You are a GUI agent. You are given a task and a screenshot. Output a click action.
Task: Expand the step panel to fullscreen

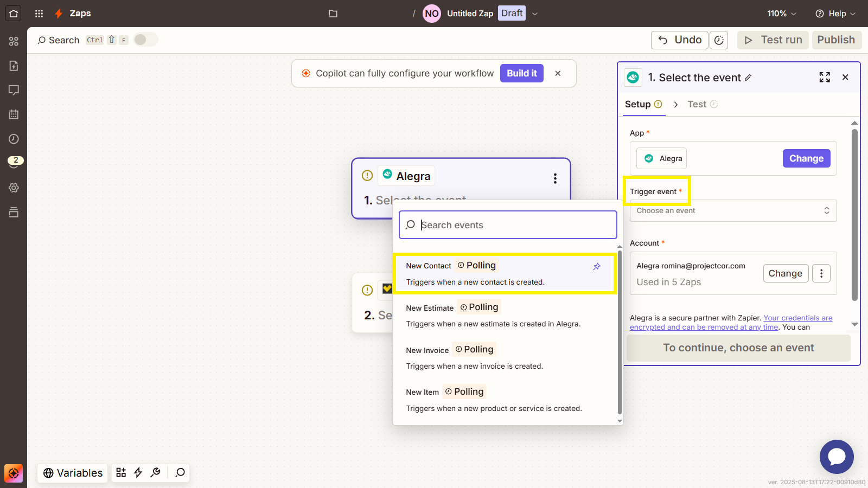[x=825, y=78]
